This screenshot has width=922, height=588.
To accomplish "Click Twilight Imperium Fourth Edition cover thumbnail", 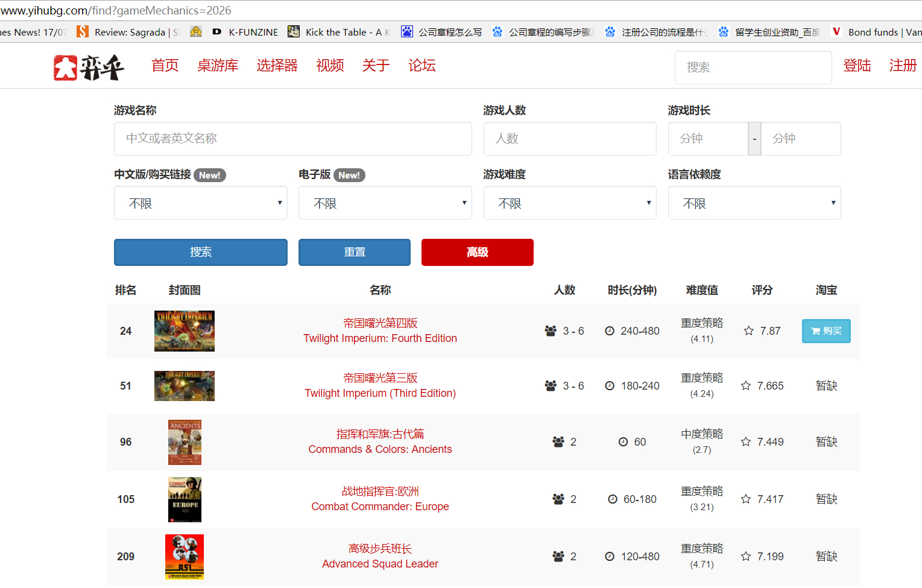I will (x=185, y=331).
